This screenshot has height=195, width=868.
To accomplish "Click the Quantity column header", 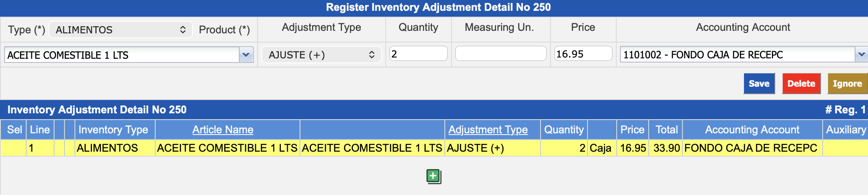I will tap(564, 130).
